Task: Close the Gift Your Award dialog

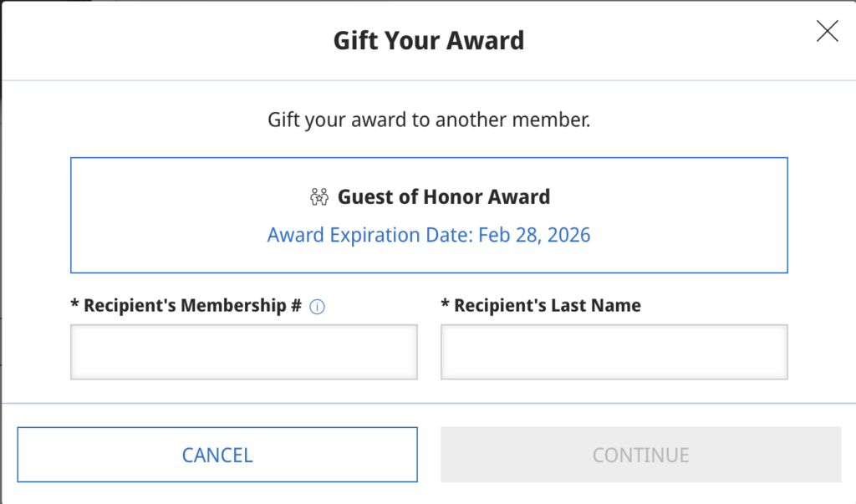Action: click(827, 32)
